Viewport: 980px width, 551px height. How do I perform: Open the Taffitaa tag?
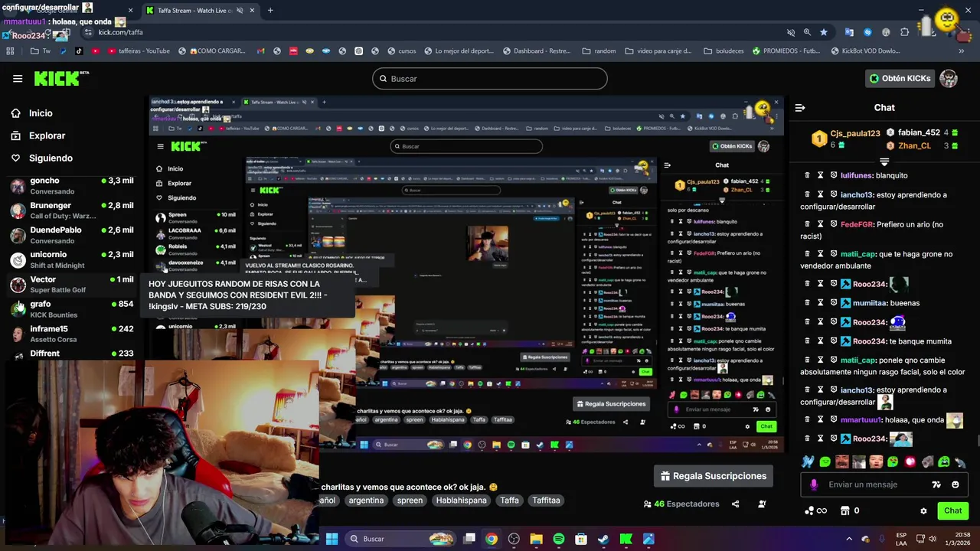(x=547, y=500)
